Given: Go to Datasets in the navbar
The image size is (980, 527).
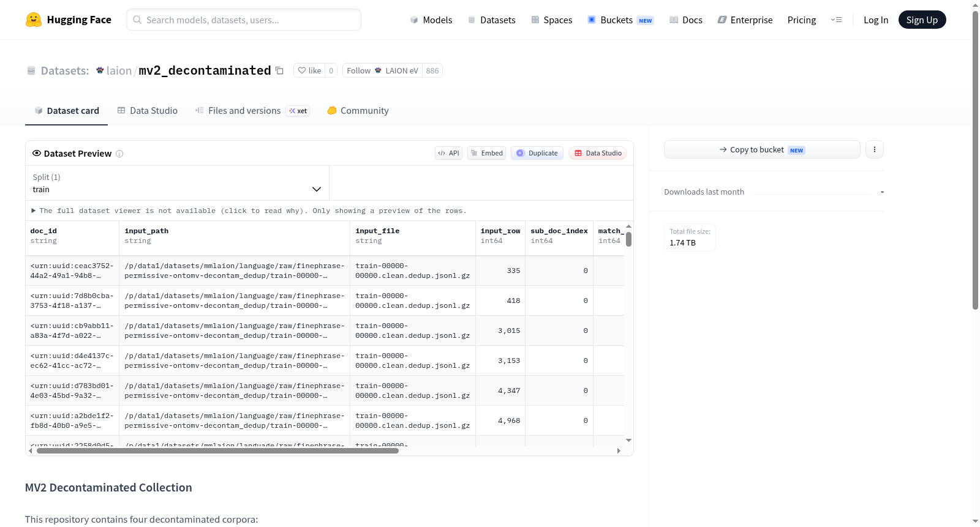Looking at the screenshot, I should tap(491, 20).
